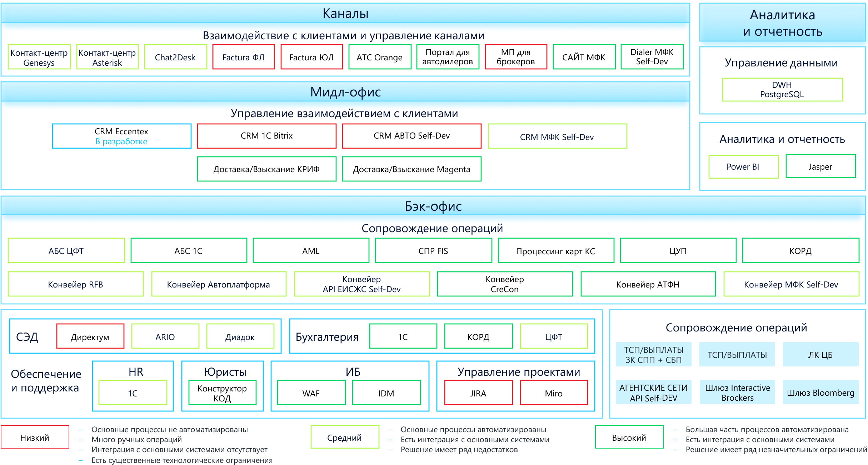
Task: Click the ЛК ЦБ tile
Action: [x=821, y=354]
